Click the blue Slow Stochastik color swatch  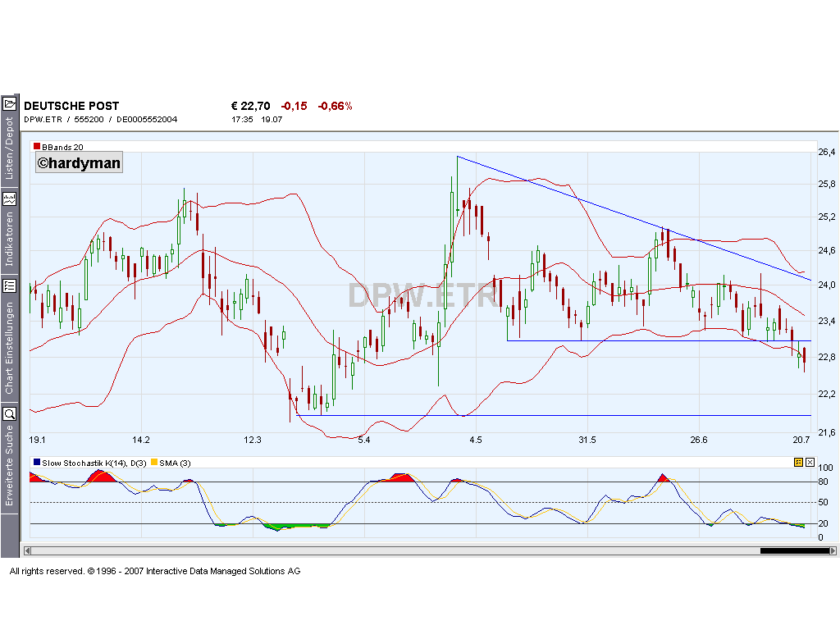click(34, 462)
